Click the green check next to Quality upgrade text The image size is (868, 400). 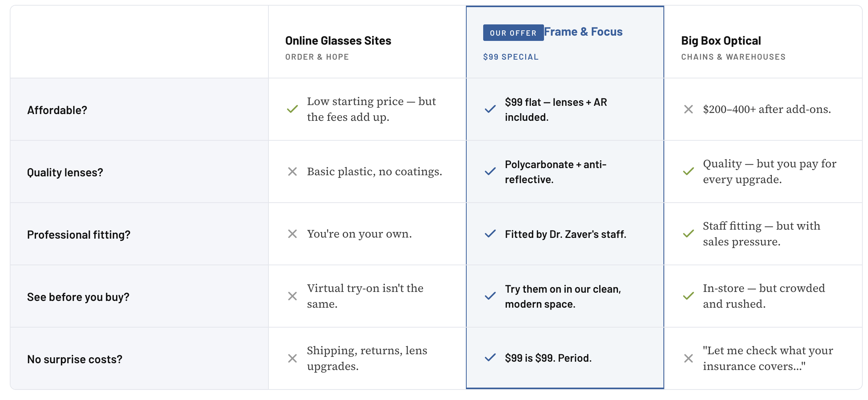coord(689,171)
